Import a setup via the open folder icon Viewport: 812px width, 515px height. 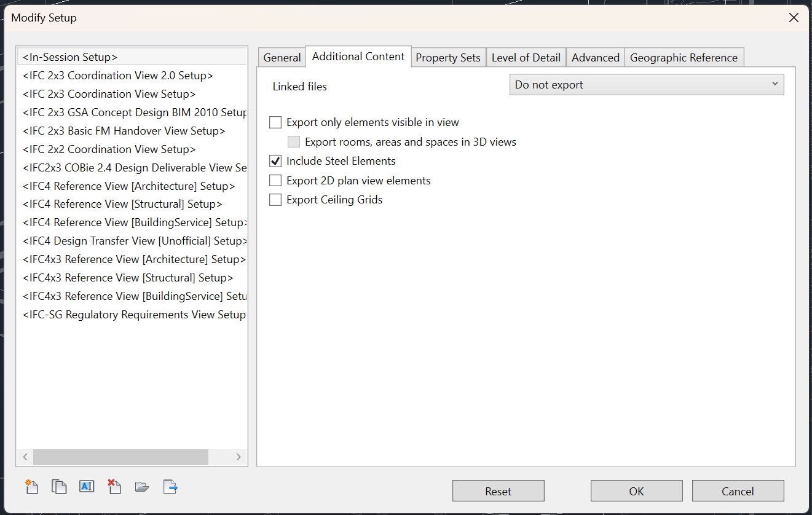point(142,487)
